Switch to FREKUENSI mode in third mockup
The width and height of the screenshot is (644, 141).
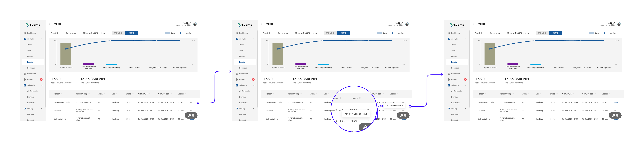542,33
